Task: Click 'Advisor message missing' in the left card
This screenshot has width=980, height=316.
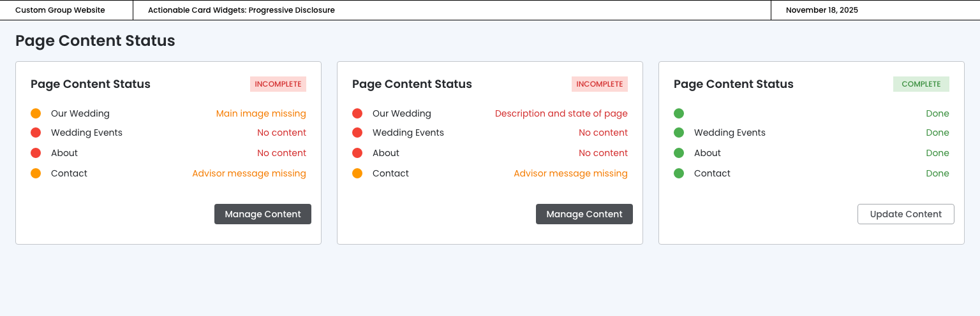Action: point(249,173)
